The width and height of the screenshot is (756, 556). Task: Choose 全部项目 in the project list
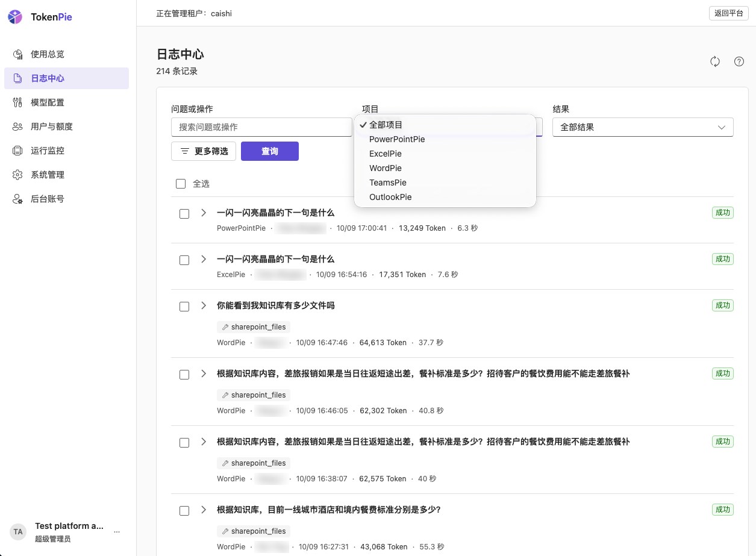(445, 125)
